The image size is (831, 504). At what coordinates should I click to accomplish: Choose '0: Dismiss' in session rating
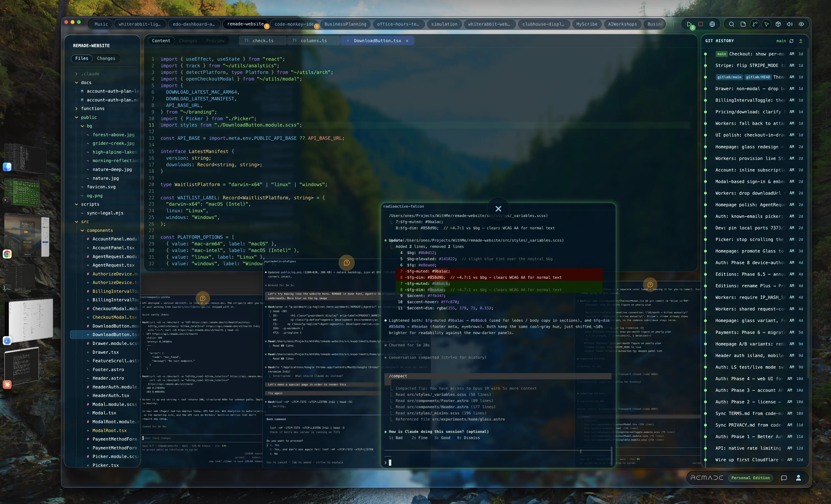[x=468, y=438]
